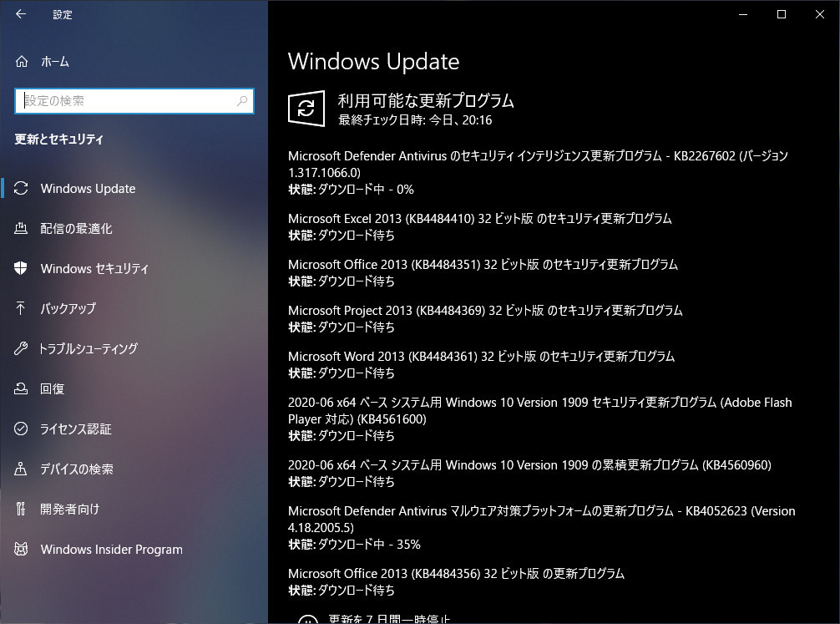Screen dimensions: 840x624
Task: Click the Adobe Flash Player KB4561600 update entry
Action: (540, 411)
